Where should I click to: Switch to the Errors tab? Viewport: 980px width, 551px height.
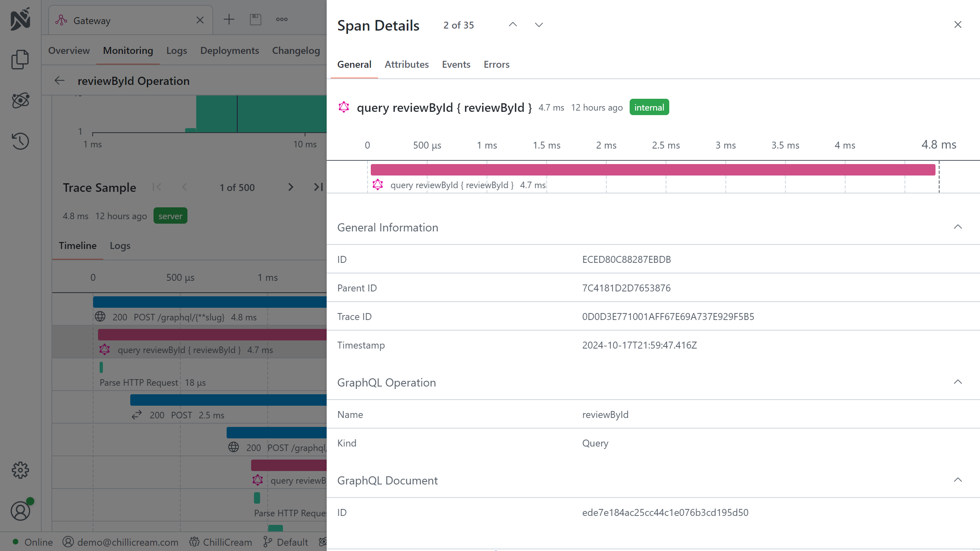(x=496, y=64)
